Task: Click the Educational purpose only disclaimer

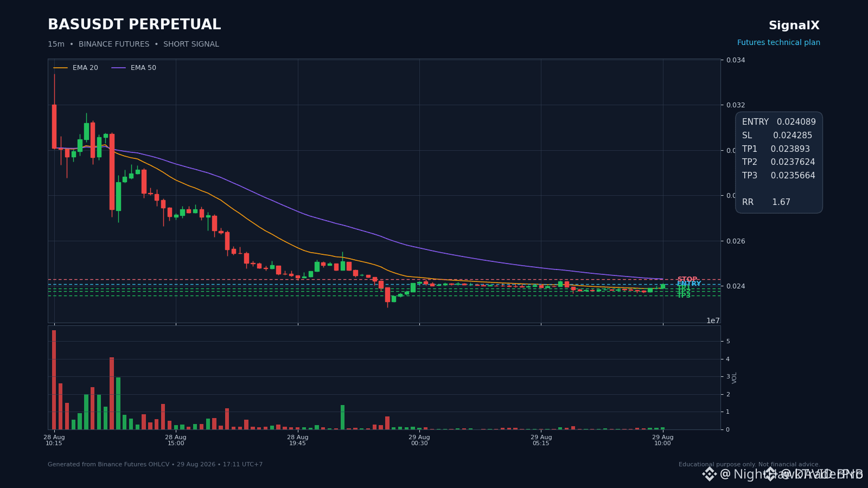Action: point(749,465)
